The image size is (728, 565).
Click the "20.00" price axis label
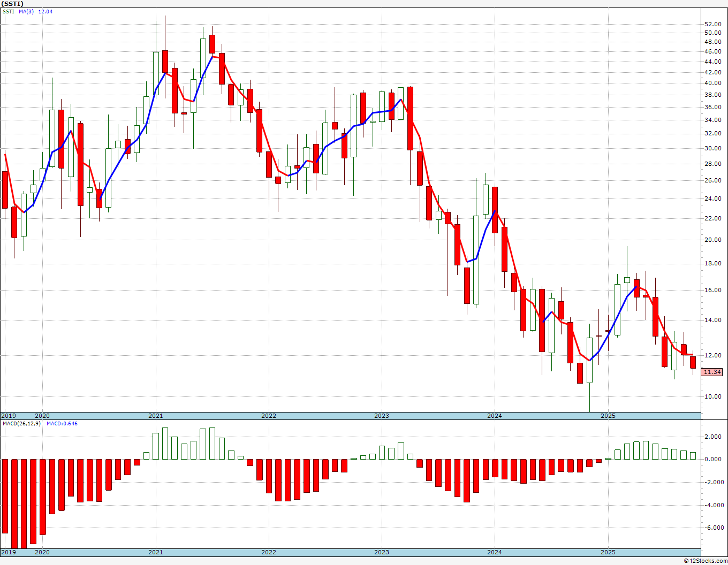pos(712,240)
